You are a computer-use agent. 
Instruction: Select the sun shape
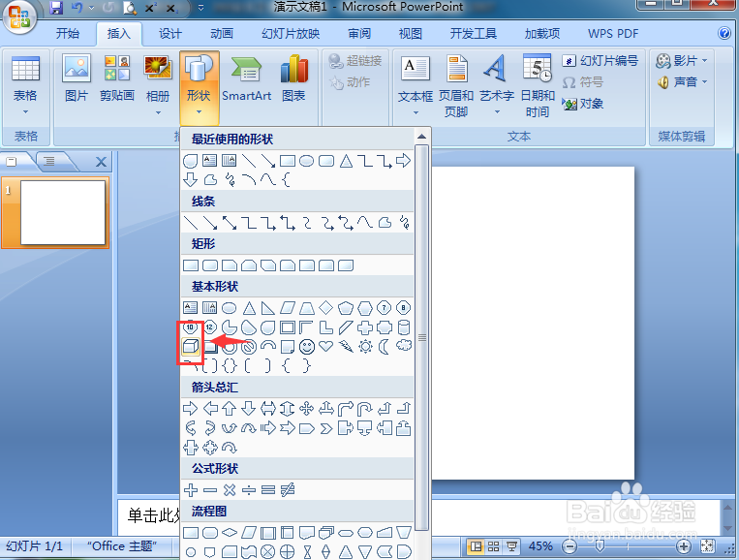pos(365,347)
